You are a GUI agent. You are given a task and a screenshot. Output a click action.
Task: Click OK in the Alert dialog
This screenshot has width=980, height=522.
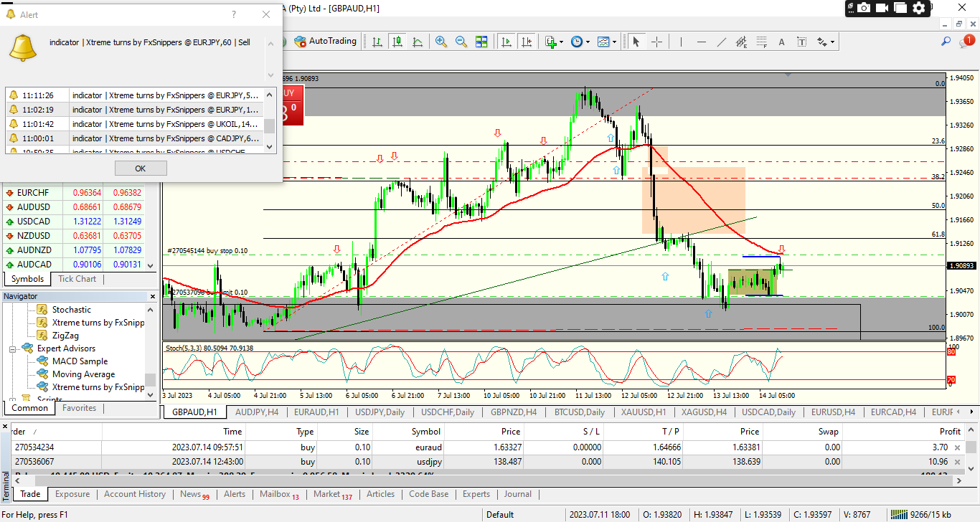pyautogui.click(x=141, y=168)
